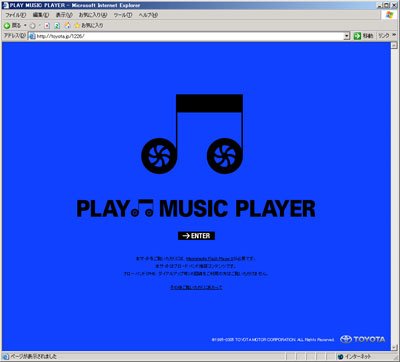This screenshot has height=362, width=400.
Task: Click the vertical scrollbar up arrow
Action: pyautogui.click(x=394, y=45)
